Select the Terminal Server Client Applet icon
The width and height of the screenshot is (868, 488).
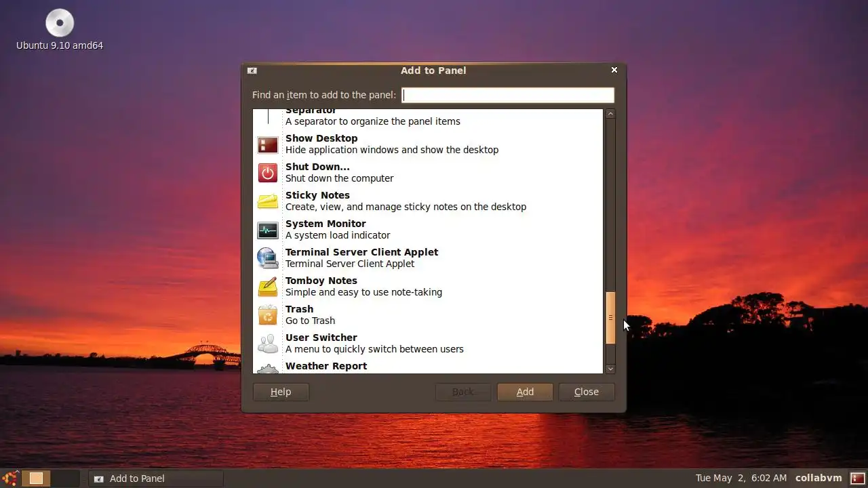pyautogui.click(x=268, y=258)
